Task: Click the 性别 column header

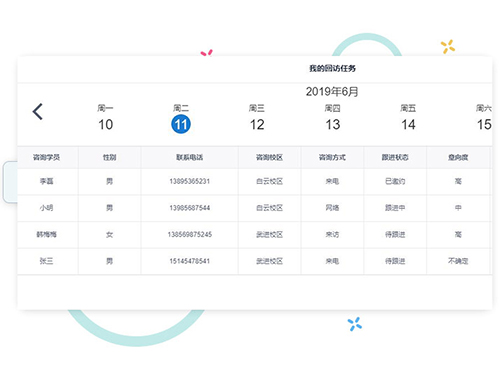Action: pos(109,157)
